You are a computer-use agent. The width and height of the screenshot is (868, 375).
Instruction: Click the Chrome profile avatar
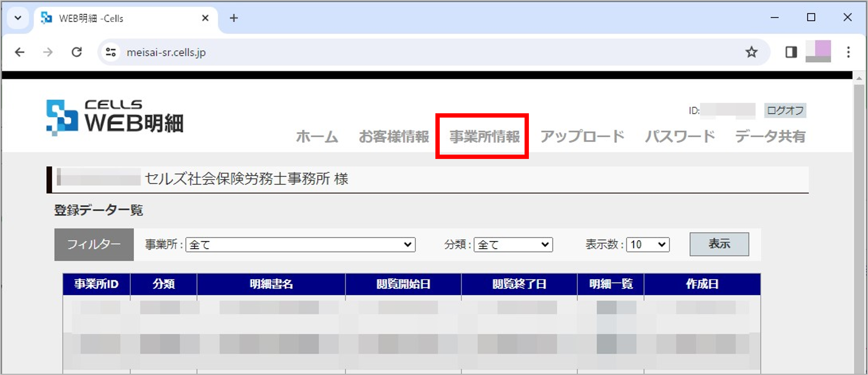pyautogui.click(x=818, y=51)
